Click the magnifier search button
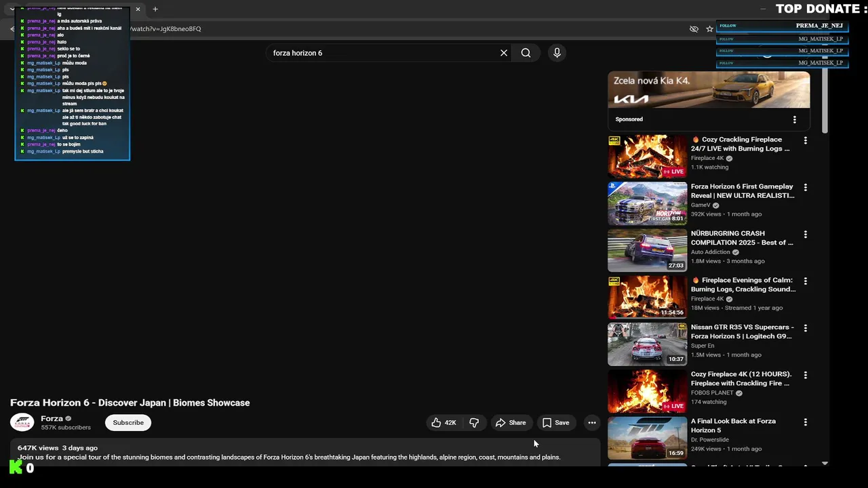 point(526,53)
